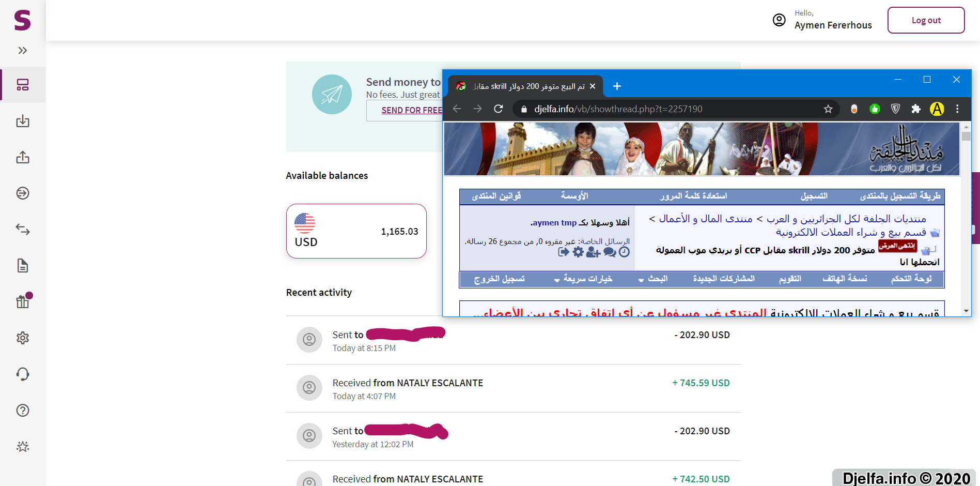
Task: Click the green circle browser extension icon
Action: click(x=875, y=109)
